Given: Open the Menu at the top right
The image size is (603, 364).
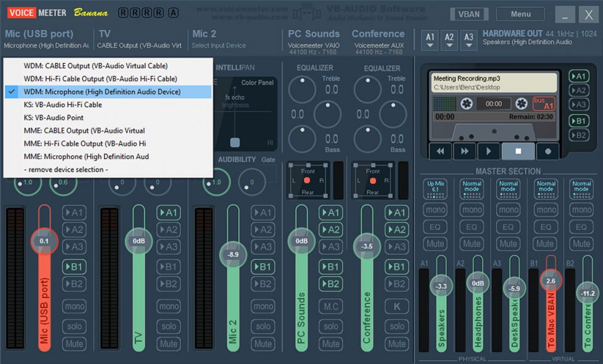Looking at the screenshot, I should point(520,14).
